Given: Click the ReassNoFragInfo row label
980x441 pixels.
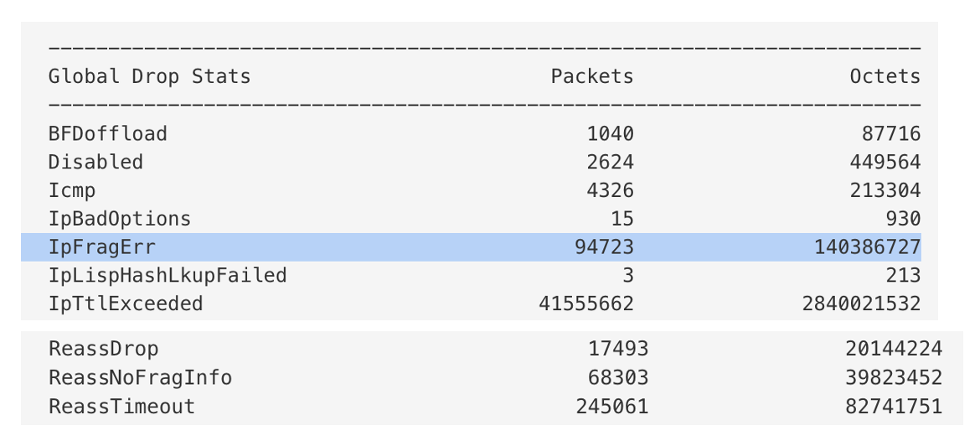Looking at the screenshot, I should pyautogui.click(x=140, y=377).
